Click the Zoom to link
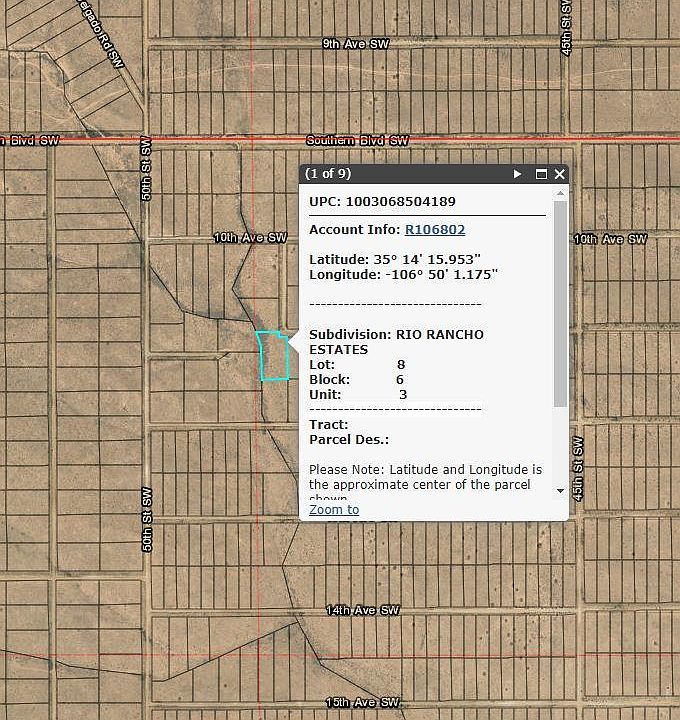 pyautogui.click(x=334, y=510)
